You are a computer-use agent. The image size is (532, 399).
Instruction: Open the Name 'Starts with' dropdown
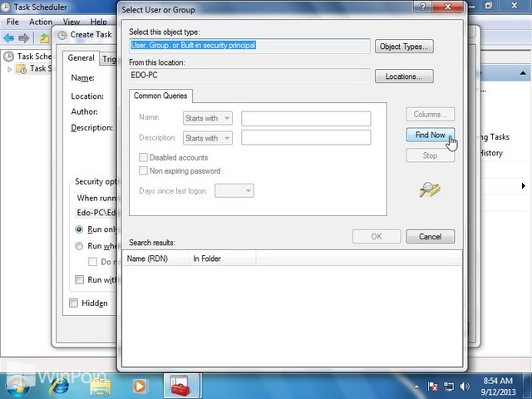[208, 118]
